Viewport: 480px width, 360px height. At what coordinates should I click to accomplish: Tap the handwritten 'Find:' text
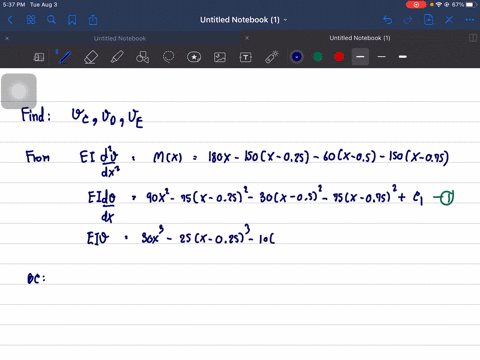click(x=36, y=114)
